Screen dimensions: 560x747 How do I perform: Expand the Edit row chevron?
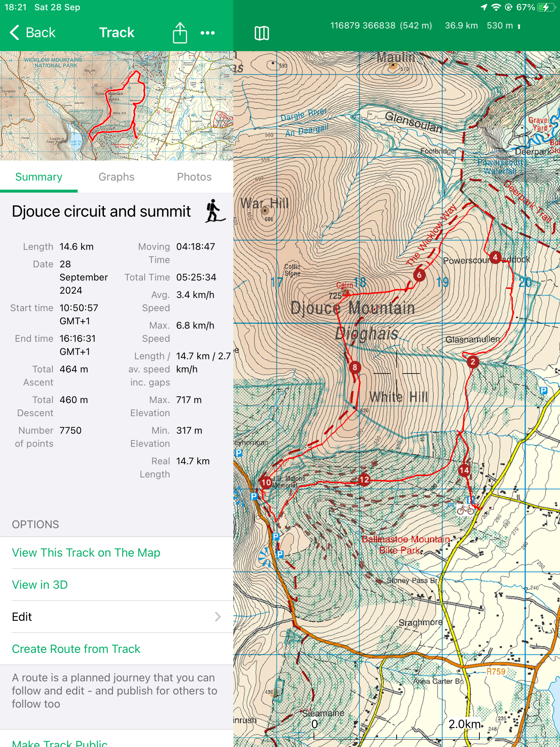[x=218, y=617]
